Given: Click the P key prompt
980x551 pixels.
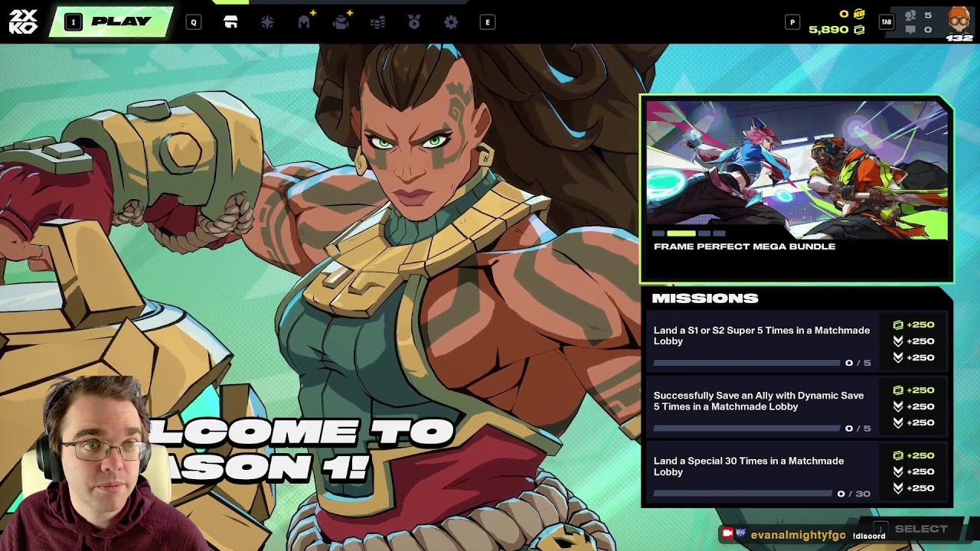Looking at the screenshot, I should pos(792,22).
